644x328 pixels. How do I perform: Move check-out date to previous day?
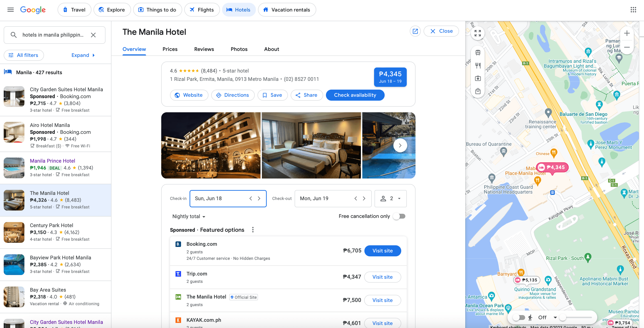pos(355,199)
